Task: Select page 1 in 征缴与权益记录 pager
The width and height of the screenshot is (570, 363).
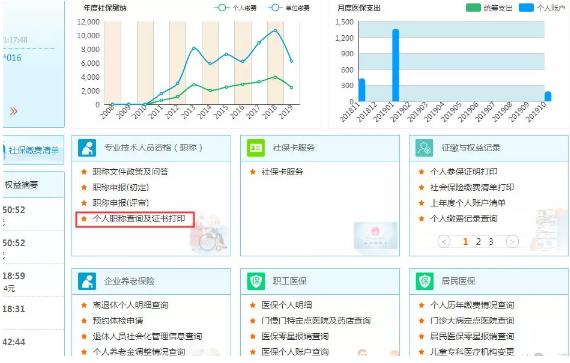Action: pos(465,242)
